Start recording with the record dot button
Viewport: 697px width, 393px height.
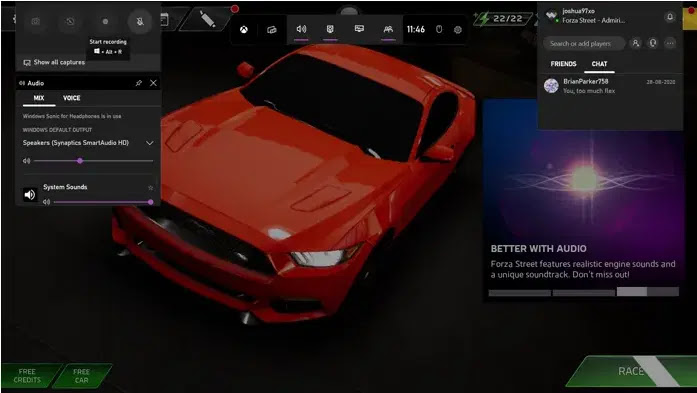pyautogui.click(x=105, y=21)
